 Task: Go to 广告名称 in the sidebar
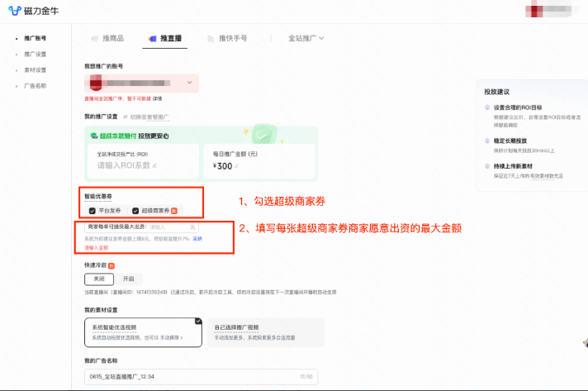pos(36,86)
